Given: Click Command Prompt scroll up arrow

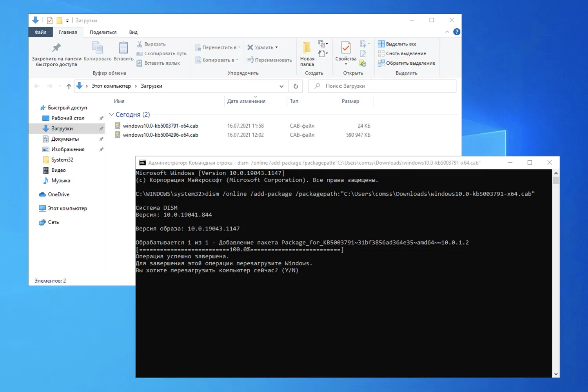Looking at the screenshot, I should point(556,173).
